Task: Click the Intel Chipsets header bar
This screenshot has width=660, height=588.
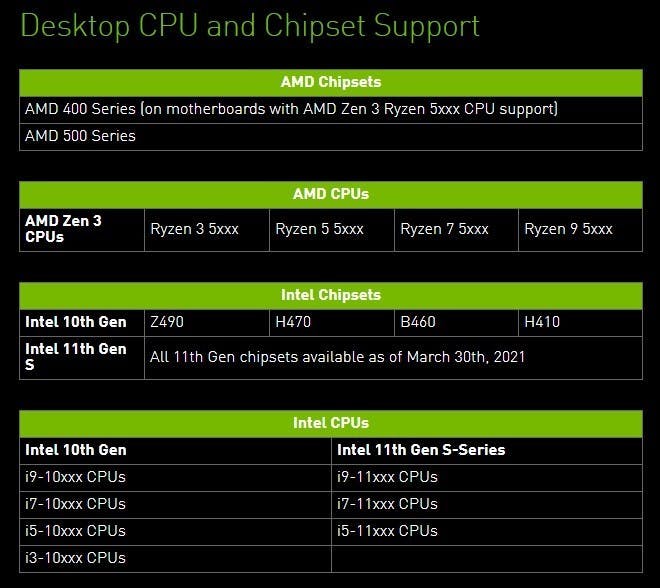Action: coord(331,296)
